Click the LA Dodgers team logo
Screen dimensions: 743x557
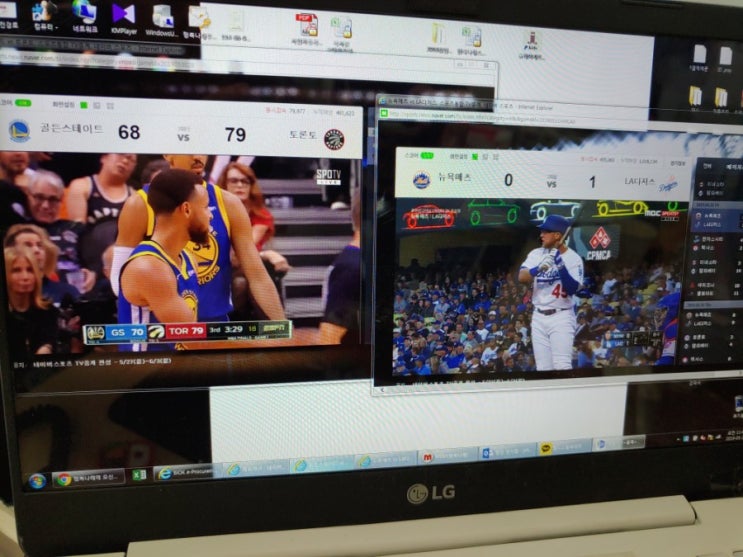point(669,185)
